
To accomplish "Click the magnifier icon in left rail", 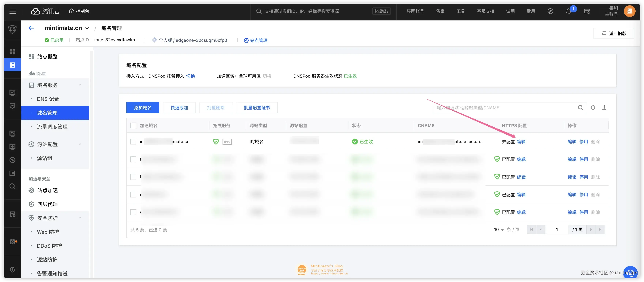I will coord(12,186).
